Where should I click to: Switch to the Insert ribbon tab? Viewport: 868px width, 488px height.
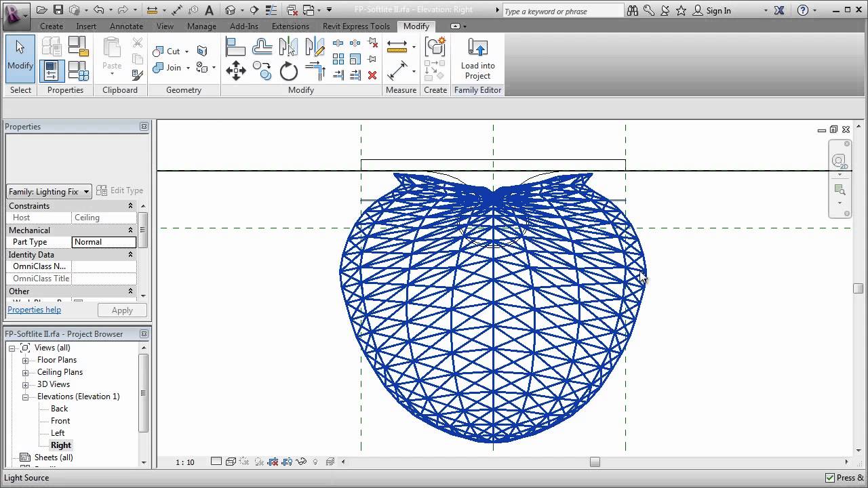click(86, 26)
